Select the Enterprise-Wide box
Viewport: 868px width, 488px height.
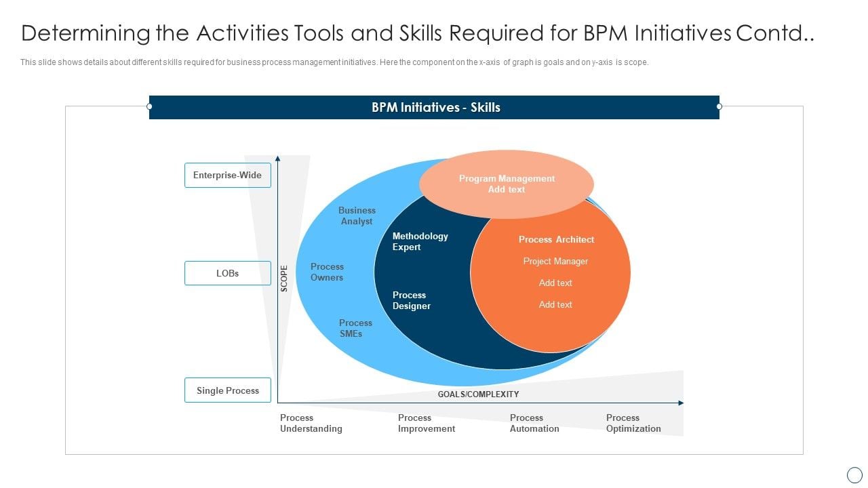point(227,175)
